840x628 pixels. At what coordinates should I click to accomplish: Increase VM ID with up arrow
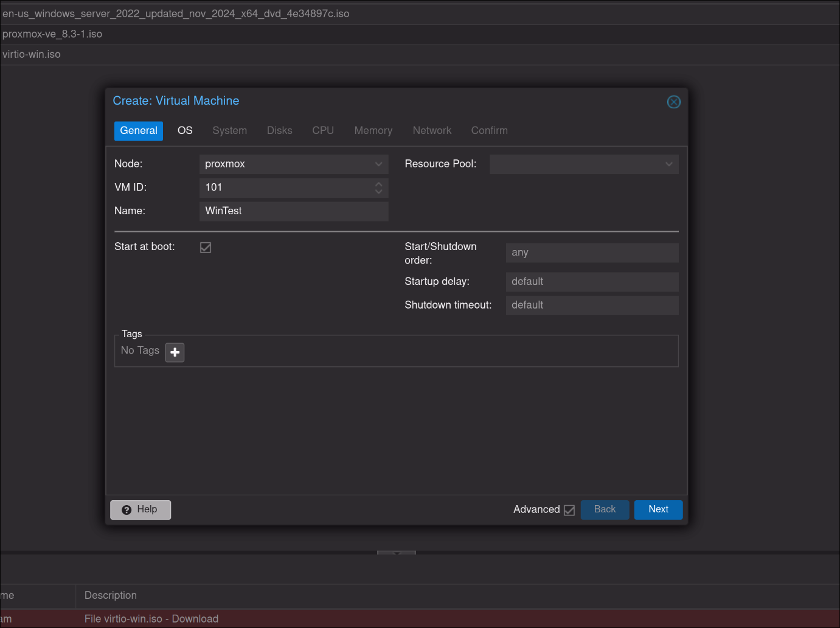tap(379, 184)
